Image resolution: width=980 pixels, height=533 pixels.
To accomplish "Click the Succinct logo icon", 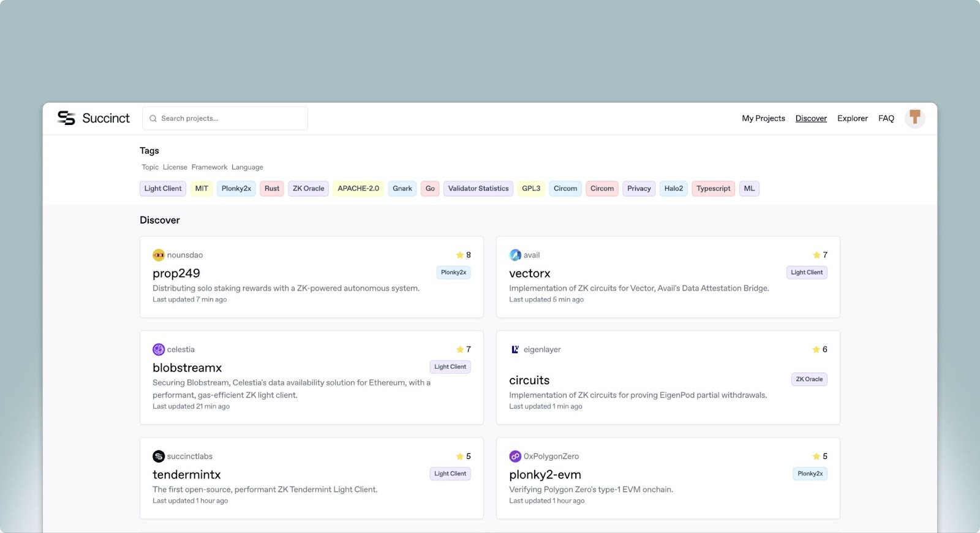I will (x=66, y=118).
